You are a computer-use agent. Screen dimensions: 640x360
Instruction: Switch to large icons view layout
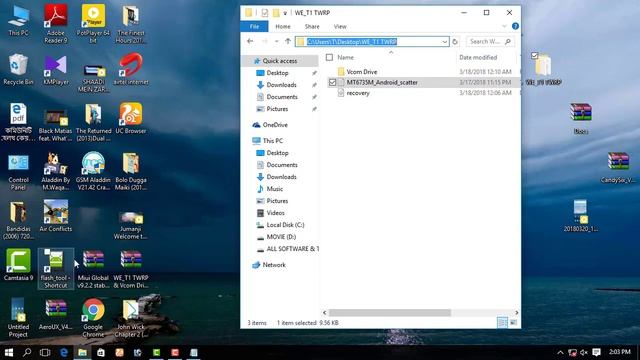[513, 322]
